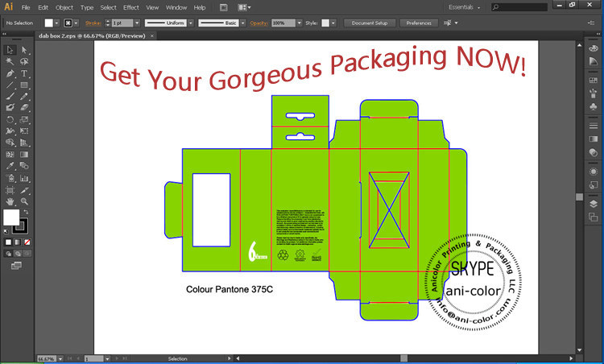604x364 pixels.
Task: Open the fill color dropdown in control bar
Action: click(56, 23)
